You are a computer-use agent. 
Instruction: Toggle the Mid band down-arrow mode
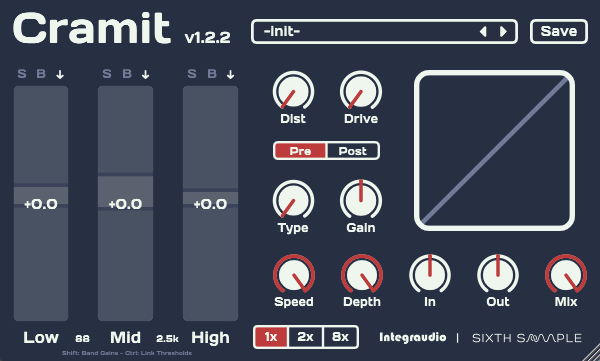pyautogui.click(x=145, y=74)
